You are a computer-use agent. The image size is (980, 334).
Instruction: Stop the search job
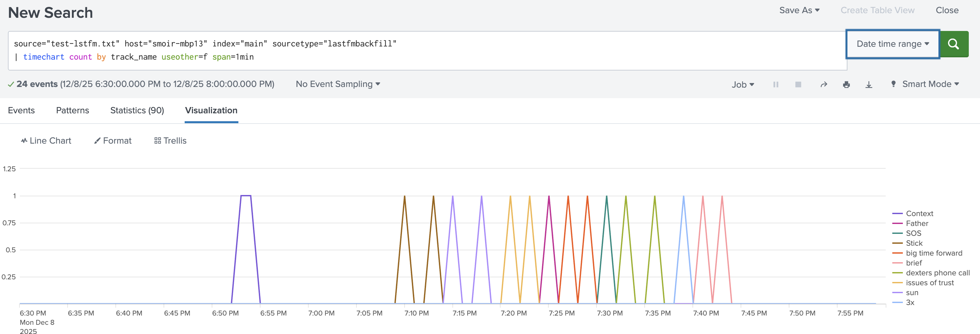tap(798, 84)
